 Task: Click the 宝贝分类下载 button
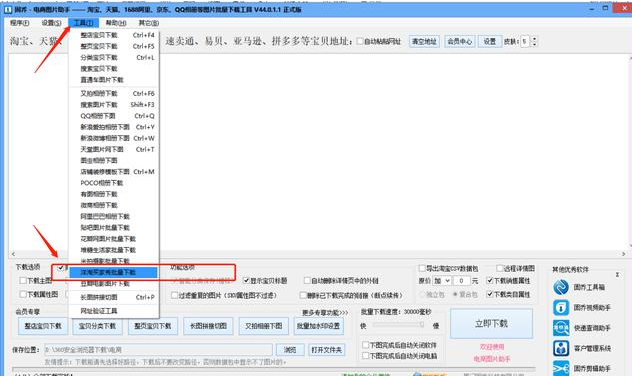tap(97, 326)
